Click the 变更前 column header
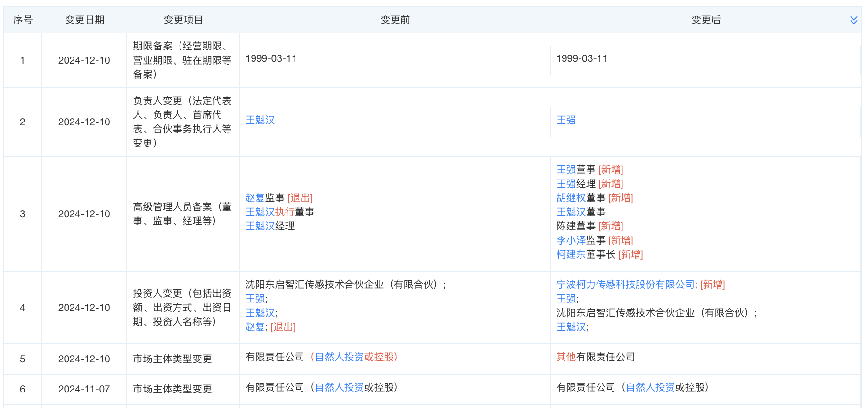The image size is (868, 408). click(x=395, y=20)
